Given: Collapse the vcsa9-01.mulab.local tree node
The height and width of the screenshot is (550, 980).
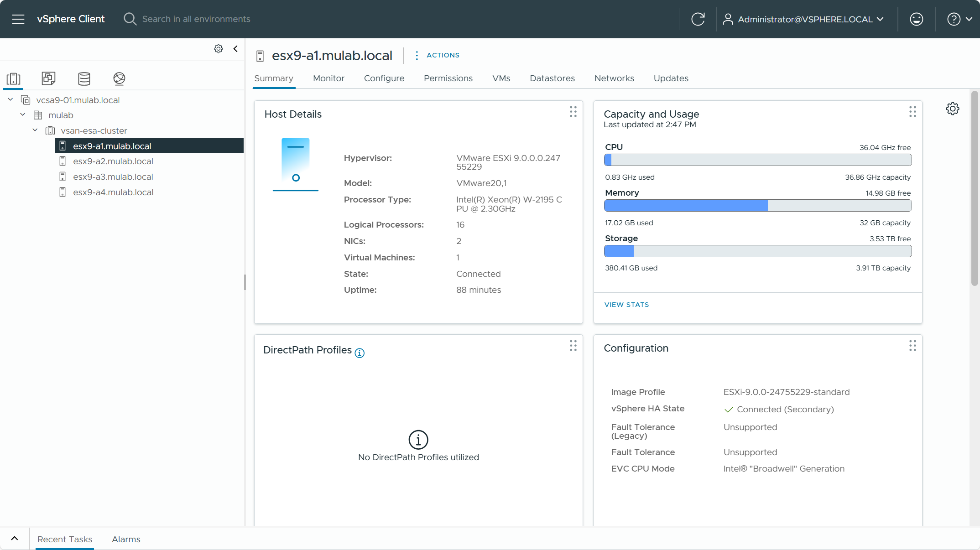Looking at the screenshot, I should point(10,100).
